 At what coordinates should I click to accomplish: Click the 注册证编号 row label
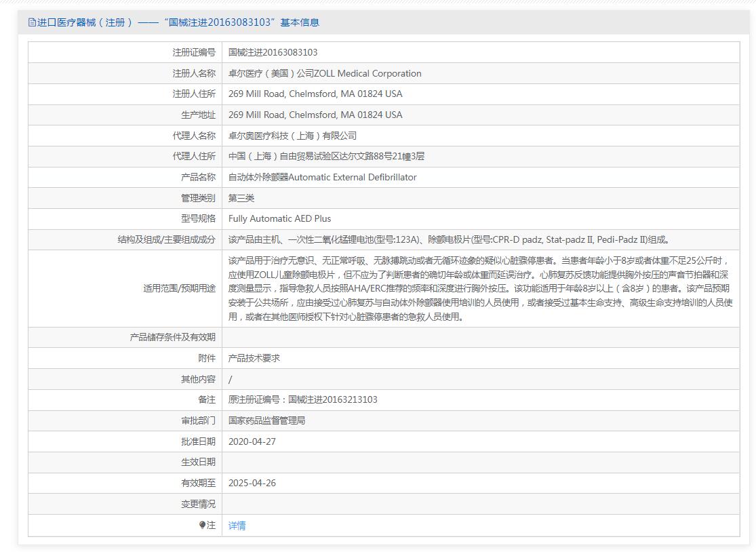(194, 52)
